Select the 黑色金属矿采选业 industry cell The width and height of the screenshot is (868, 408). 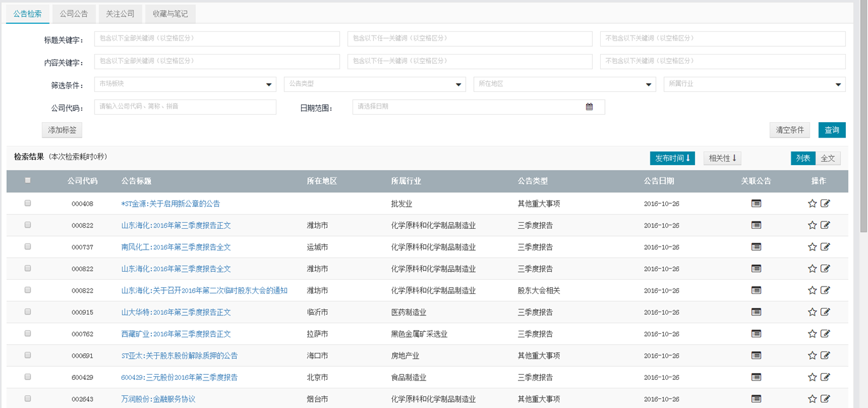click(x=419, y=334)
